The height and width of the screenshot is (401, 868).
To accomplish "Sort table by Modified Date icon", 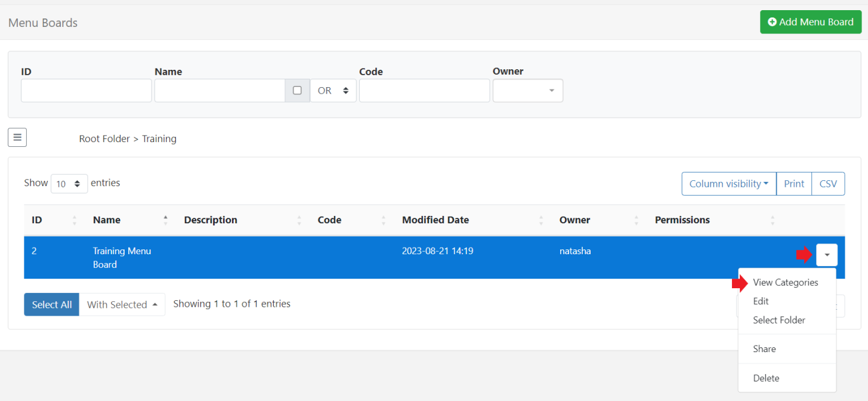I will pos(540,220).
